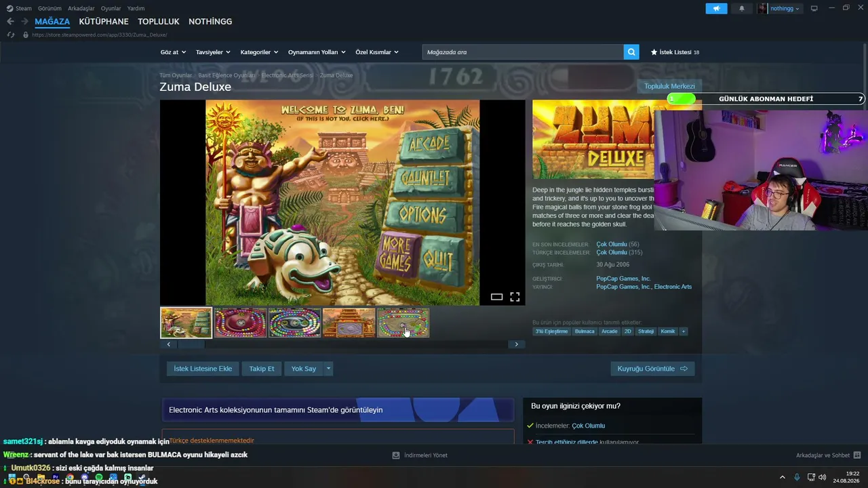Click the Kuyruğu Görüntüle button
Screen dimensions: 868x488
652,369
